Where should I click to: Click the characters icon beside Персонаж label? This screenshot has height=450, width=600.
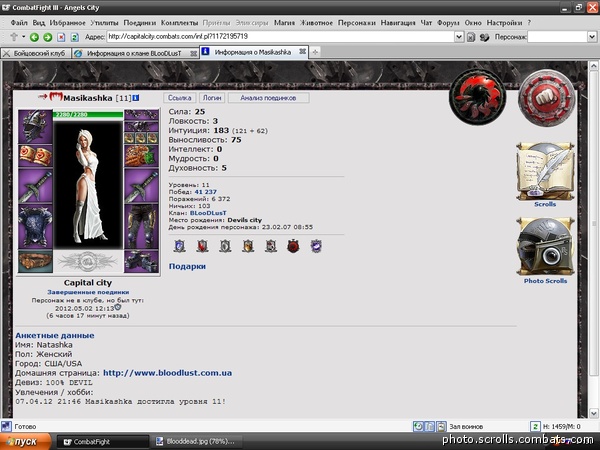tap(484, 37)
